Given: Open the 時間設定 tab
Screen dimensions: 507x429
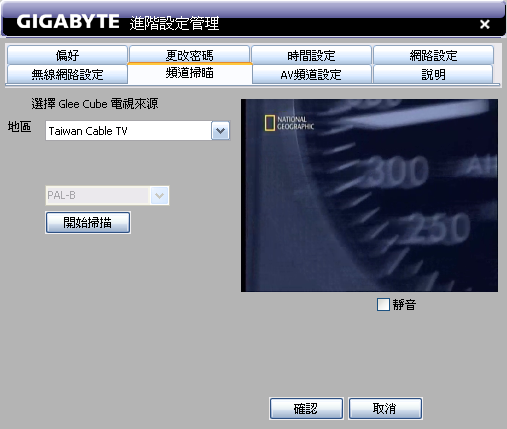Looking at the screenshot, I should click(x=311, y=55).
